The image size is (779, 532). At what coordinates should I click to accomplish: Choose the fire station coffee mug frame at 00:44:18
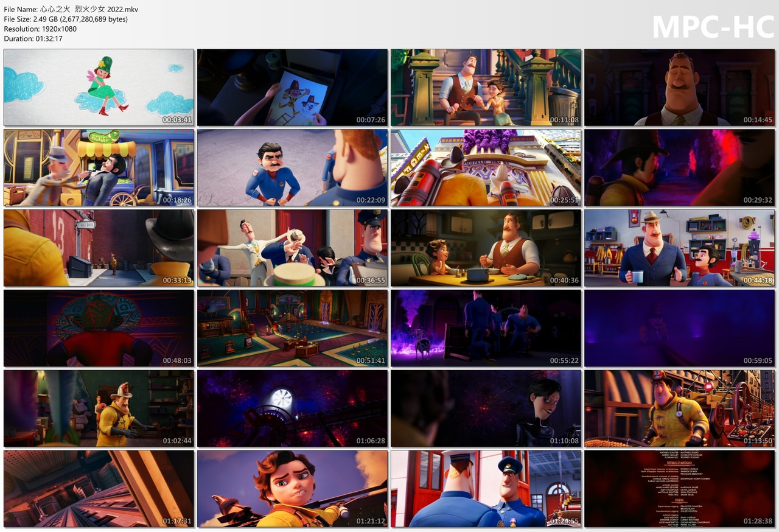coord(680,248)
